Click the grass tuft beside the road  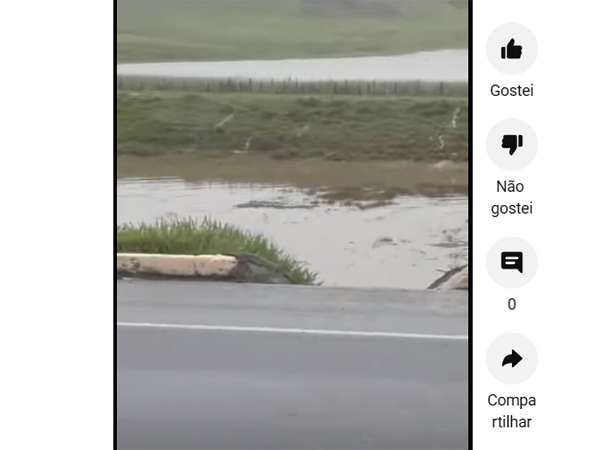point(214,243)
